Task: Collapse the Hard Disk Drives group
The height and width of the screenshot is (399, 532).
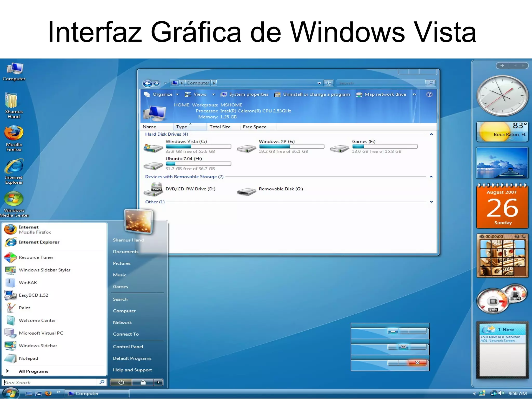Action: [431, 134]
